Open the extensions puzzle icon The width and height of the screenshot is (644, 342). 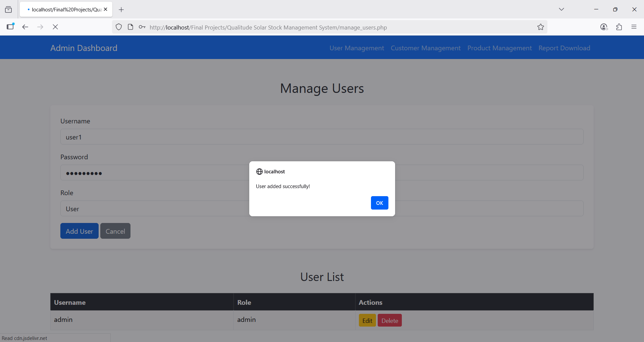coord(619,27)
